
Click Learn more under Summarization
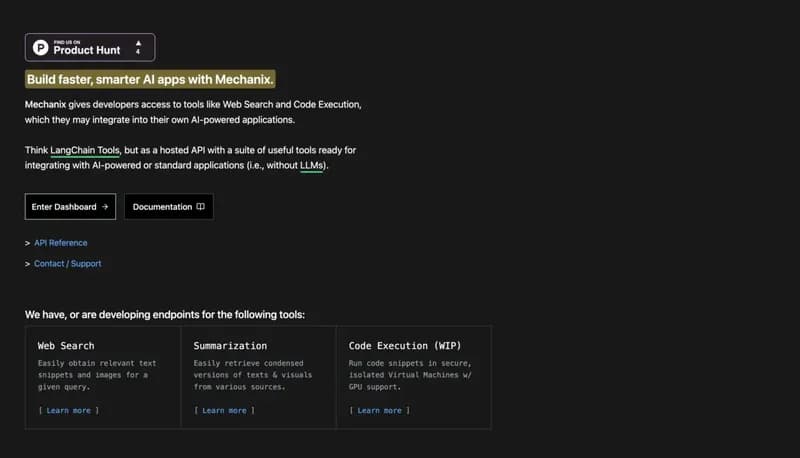(224, 411)
